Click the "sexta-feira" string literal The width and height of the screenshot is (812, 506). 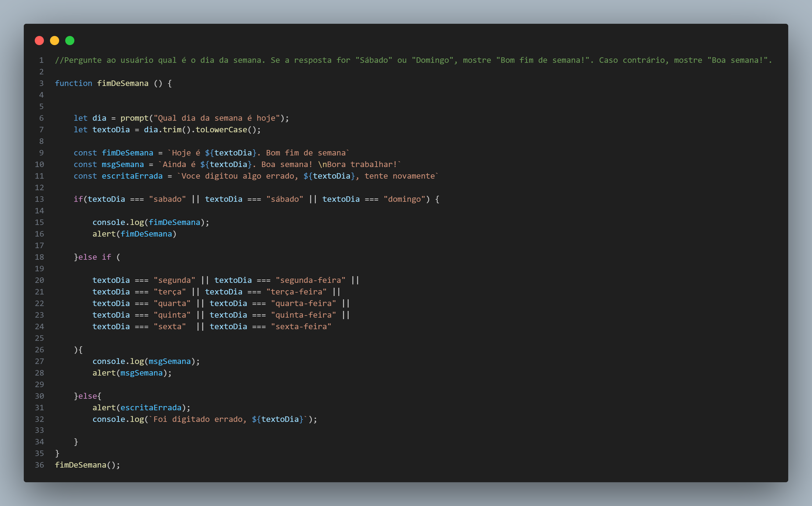(x=301, y=327)
